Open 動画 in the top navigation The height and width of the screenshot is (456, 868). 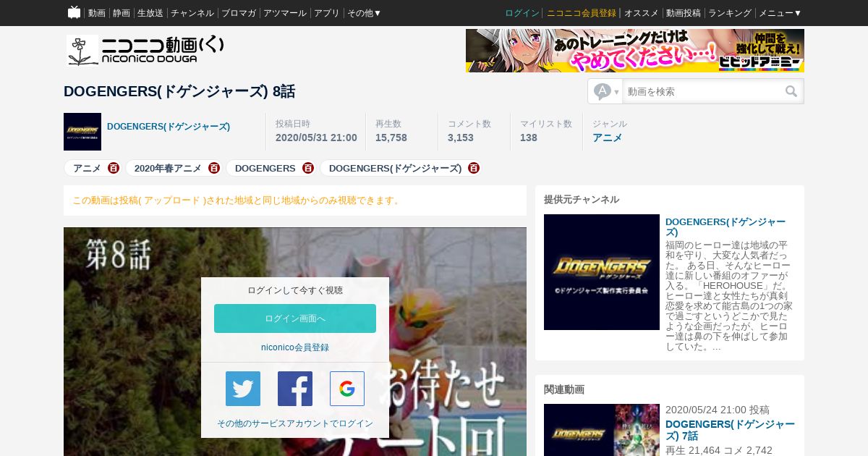point(97,13)
